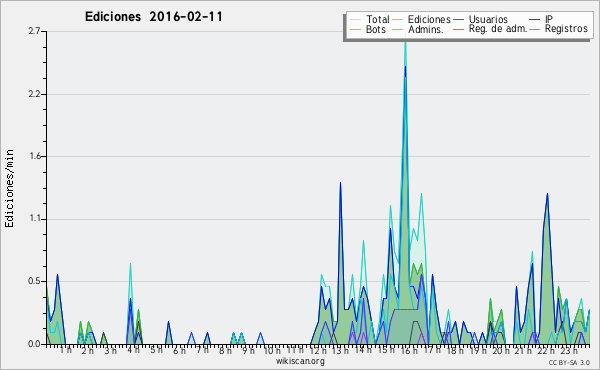Image resolution: width=600 pixels, height=370 pixels.
Task: Click the '12 h' x-axis label
Action: [318, 350]
